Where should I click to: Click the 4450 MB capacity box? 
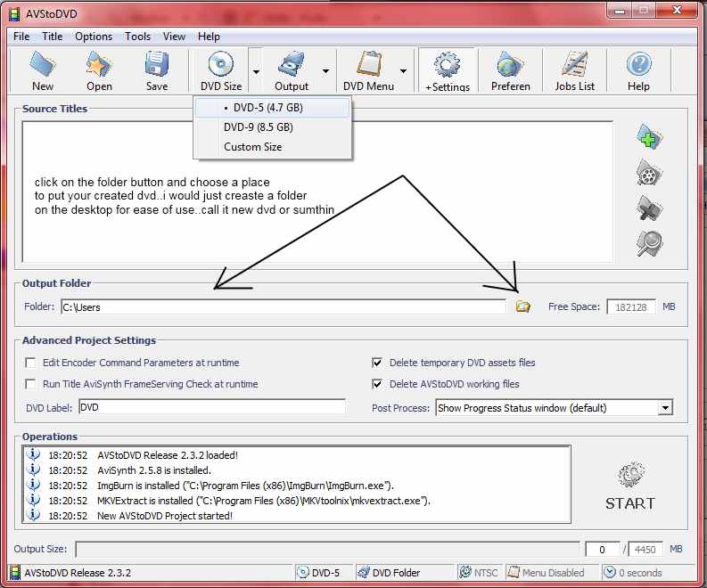coord(645,550)
